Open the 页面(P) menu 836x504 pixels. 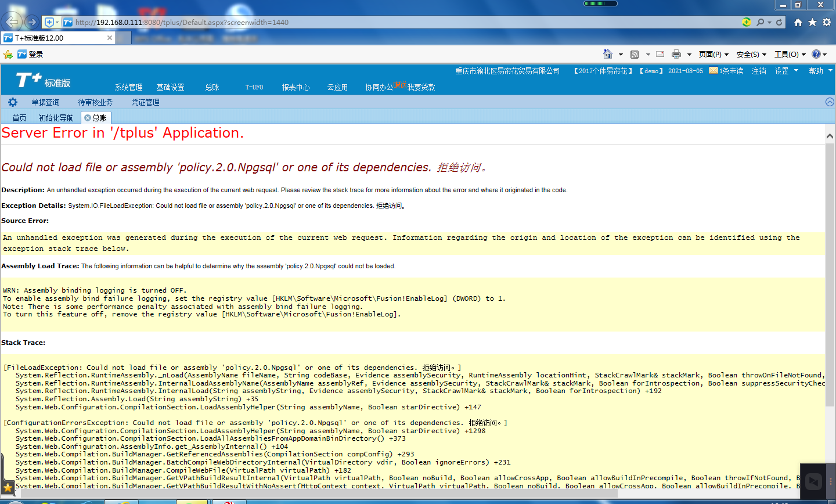(714, 54)
